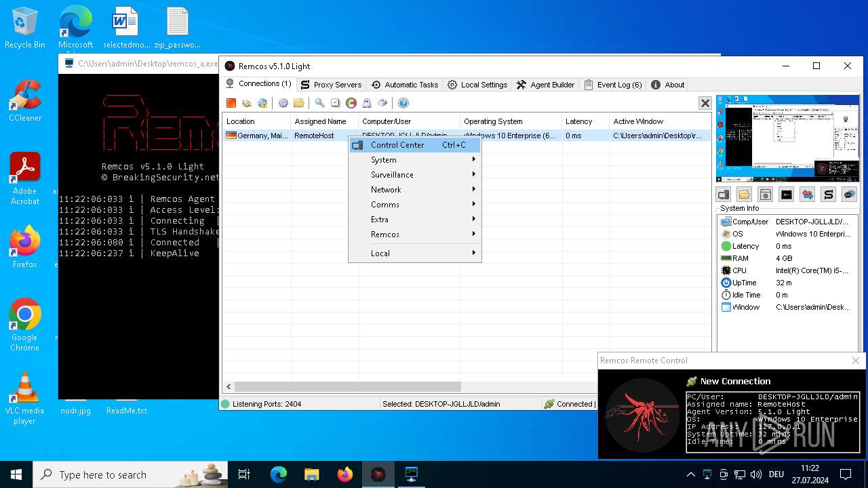Expand the Surveillance submenu
Screen dimensions: 868x488
414,175
